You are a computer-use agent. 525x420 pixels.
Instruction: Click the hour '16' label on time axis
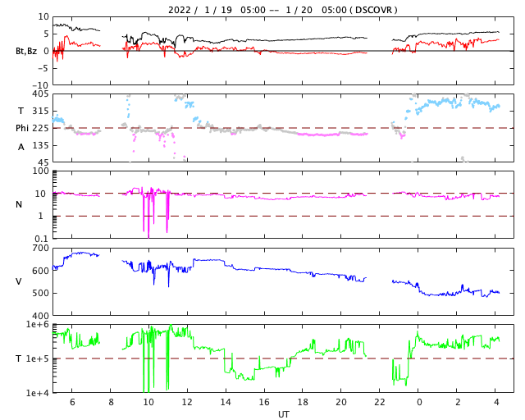coord(264,402)
